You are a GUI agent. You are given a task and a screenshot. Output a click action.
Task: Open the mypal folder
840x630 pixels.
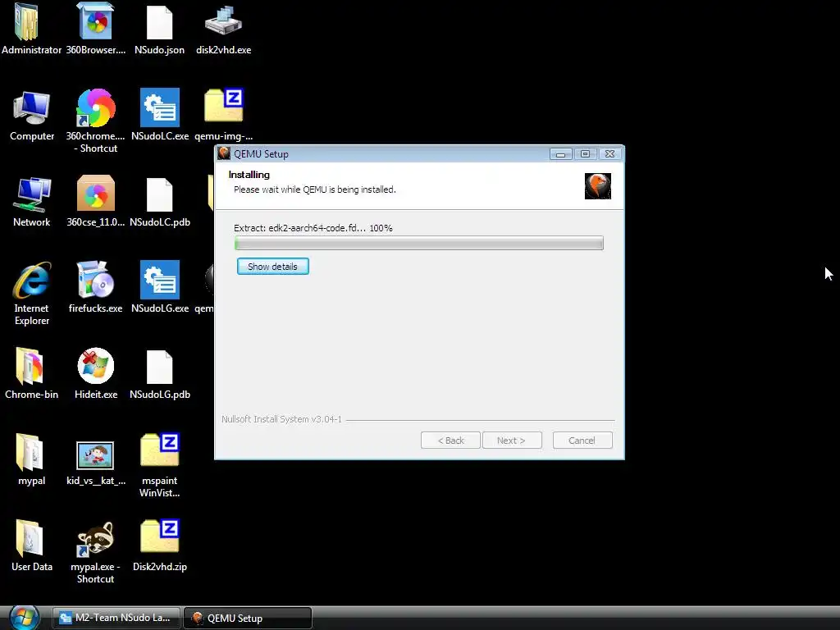coord(30,453)
